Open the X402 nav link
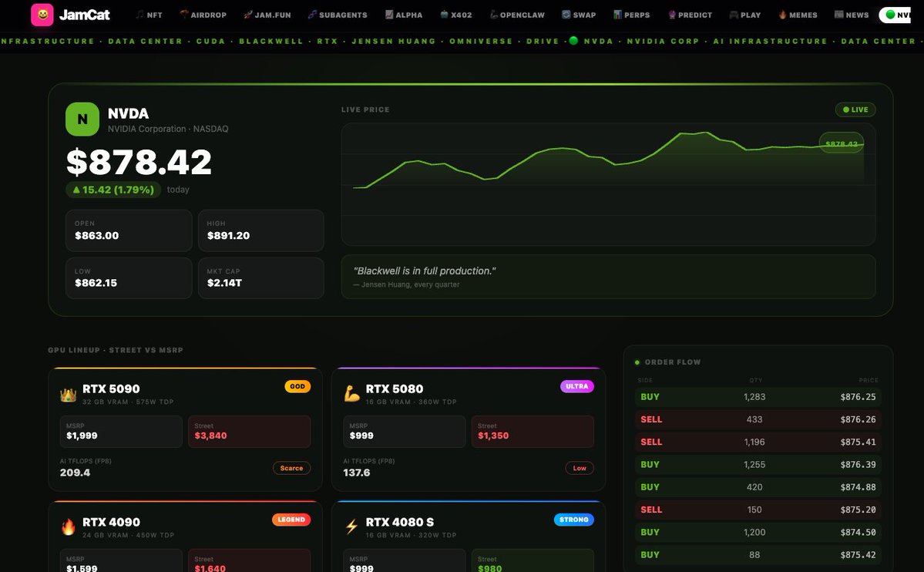This screenshot has width=924, height=572. coord(455,15)
